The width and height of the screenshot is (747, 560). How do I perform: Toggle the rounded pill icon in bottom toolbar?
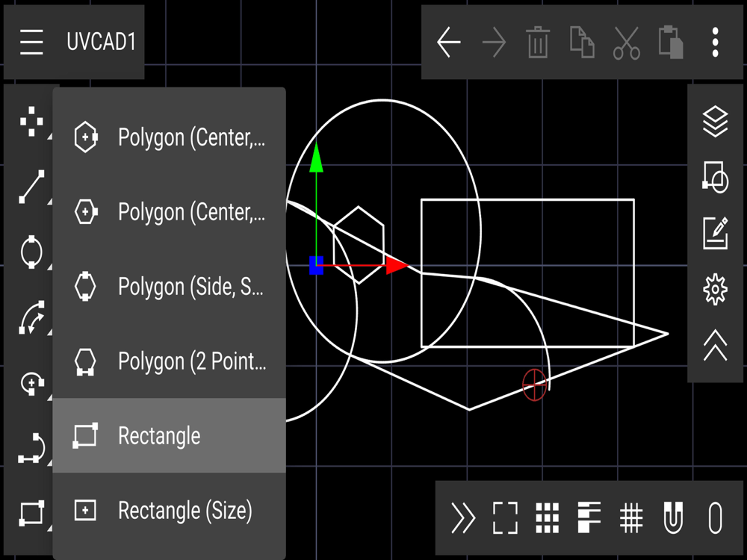715,517
